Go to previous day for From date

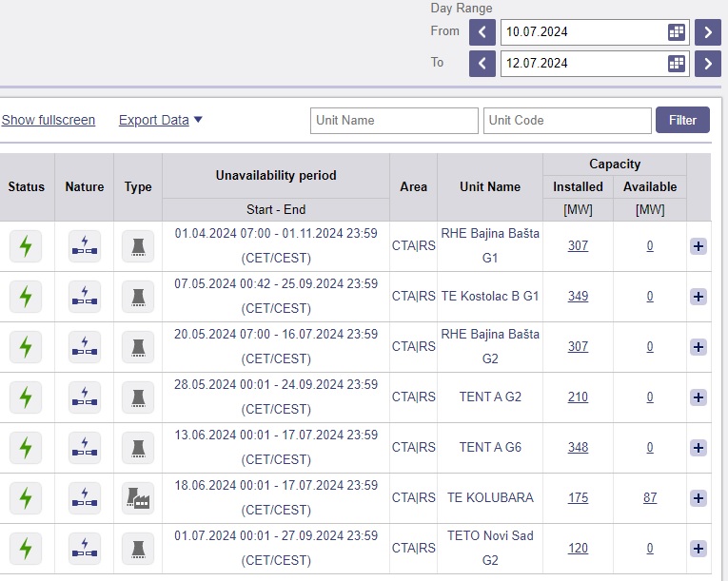(x=482, y=32)
